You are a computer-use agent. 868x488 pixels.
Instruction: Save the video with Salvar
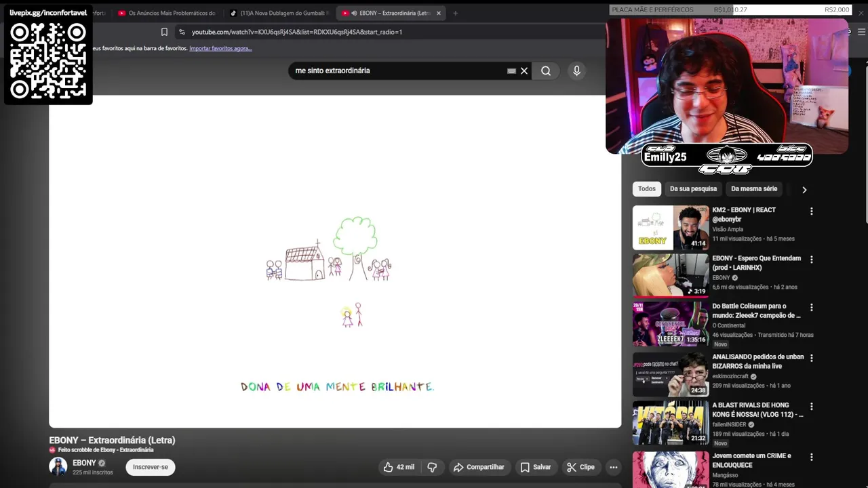pos(535,467)
